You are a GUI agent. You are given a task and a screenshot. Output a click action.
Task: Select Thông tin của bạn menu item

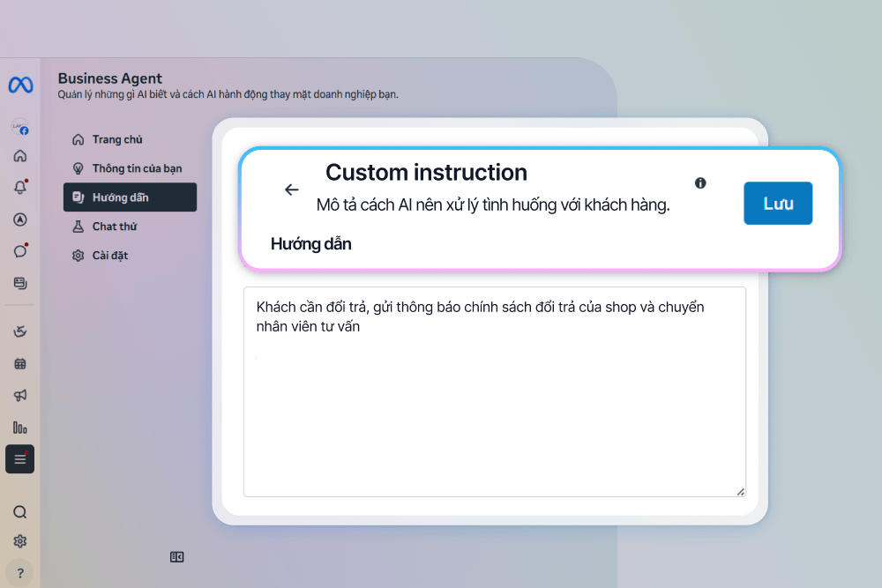[x=130, y=168]
